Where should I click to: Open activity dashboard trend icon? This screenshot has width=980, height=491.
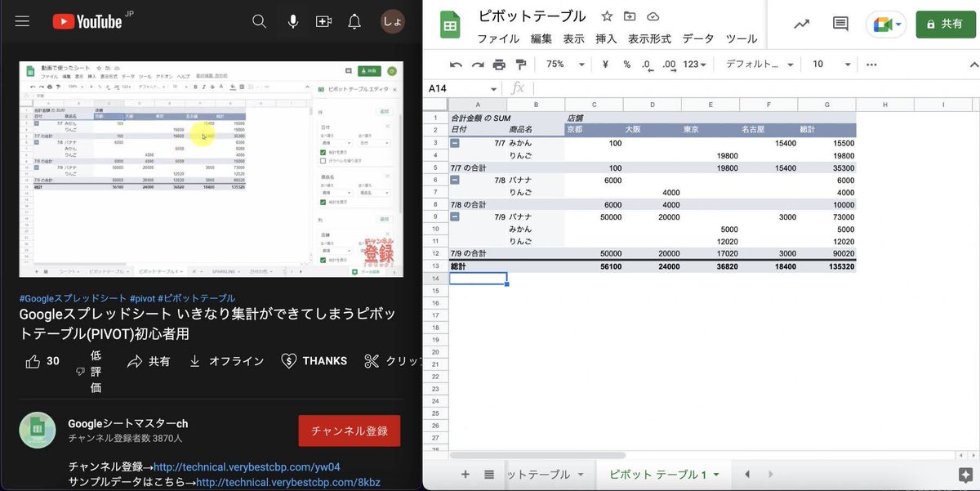801,24
